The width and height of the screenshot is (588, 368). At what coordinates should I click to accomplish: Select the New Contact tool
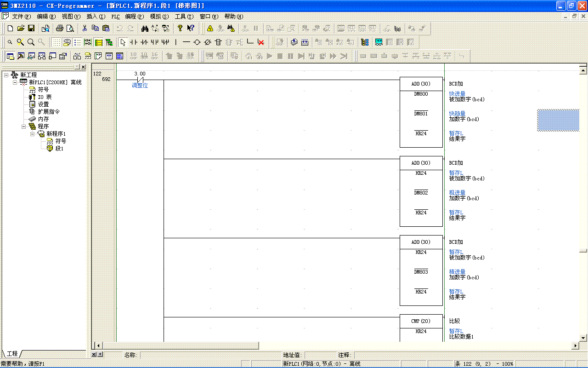134,42
